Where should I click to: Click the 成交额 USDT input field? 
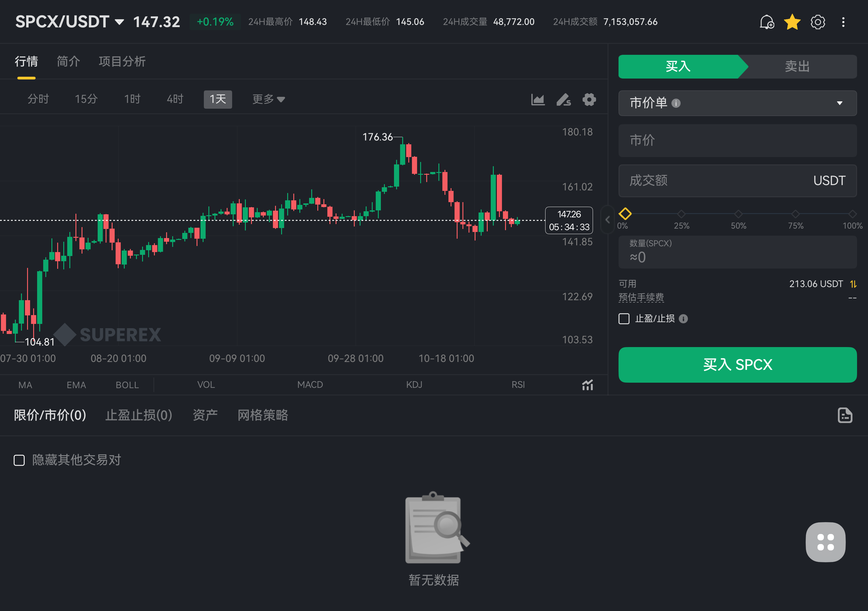point(737,181)
